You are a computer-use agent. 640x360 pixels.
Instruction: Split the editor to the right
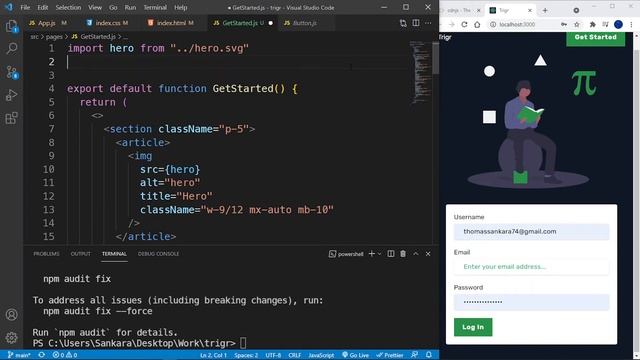(416, 23)
